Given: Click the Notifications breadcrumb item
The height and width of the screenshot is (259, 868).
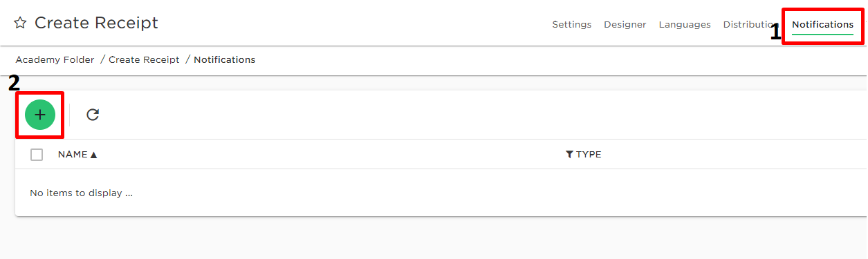Looking at the screenshot, I should [224, 60].
